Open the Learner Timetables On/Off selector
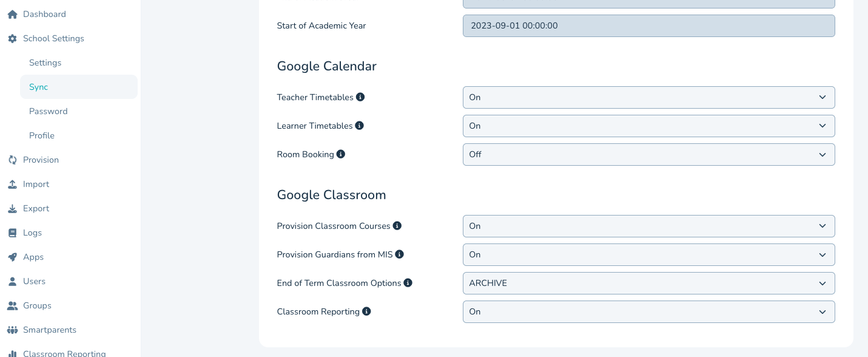The image size is (868, 357). click(x=648, y=126)
